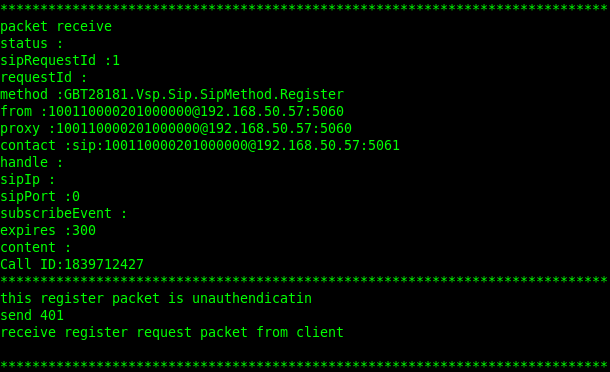Click 'this register packet is unauthendicatin' message

coord(156,298)
